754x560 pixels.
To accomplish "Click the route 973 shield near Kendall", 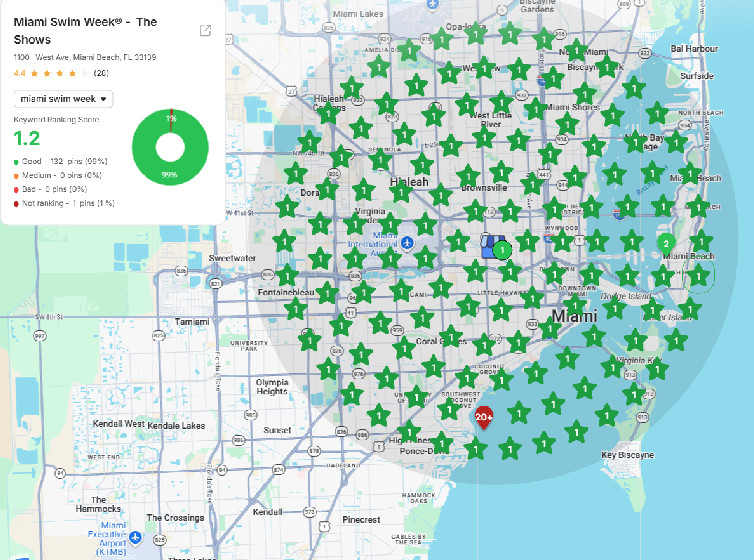I will [309, 512].
